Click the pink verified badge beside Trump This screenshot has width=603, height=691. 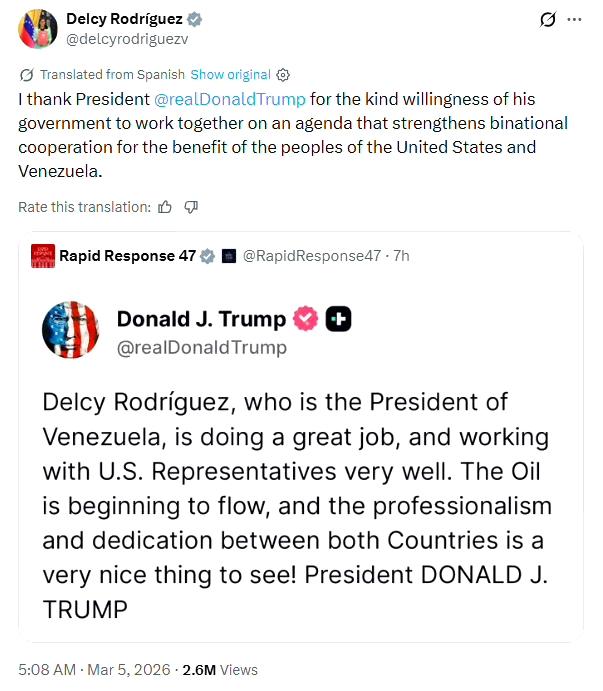coord(305,319)
